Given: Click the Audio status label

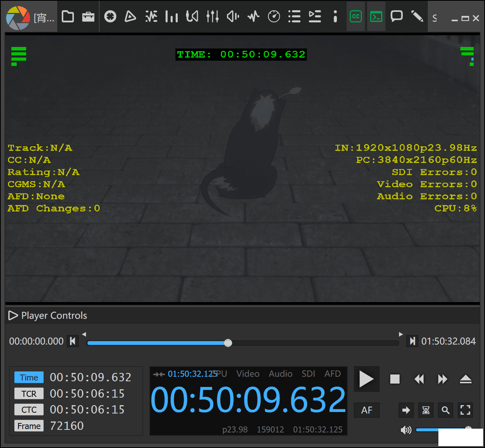Looking at the screenshot, I should (280, 374).
